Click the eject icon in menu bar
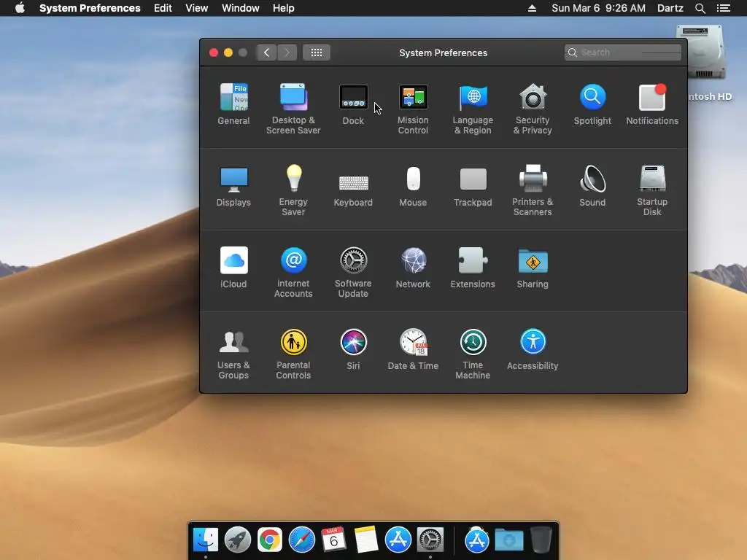Viewport: 747px width, 560px height. (x=532, y=8)
